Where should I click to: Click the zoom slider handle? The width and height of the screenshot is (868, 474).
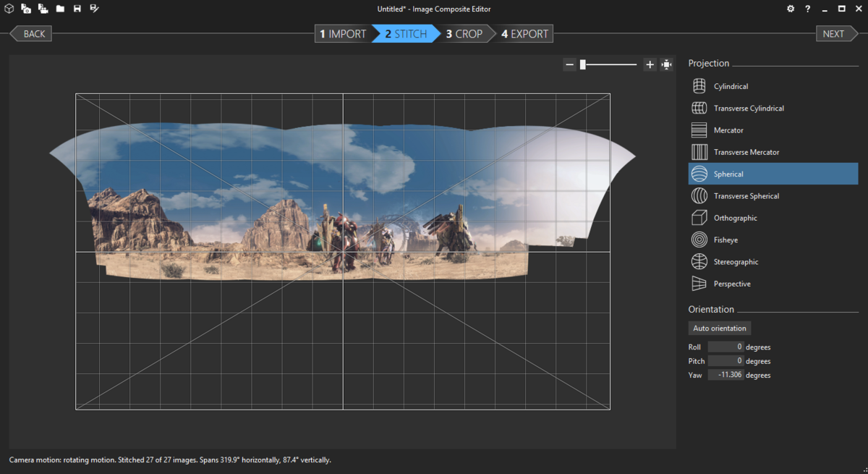582,64
